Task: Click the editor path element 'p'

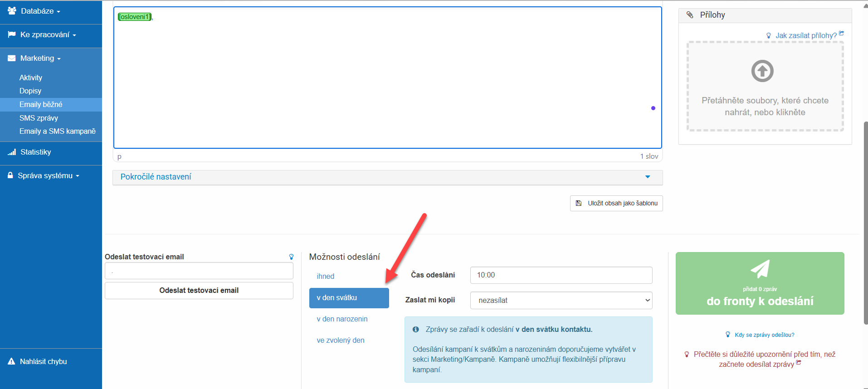Action: tap(119, 156)
